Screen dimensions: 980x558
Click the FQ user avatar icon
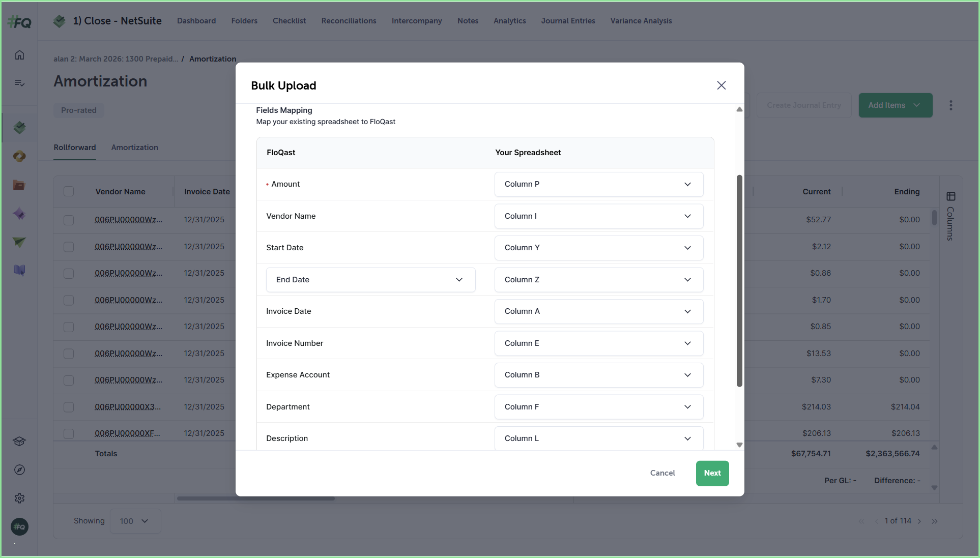[19, 527]
